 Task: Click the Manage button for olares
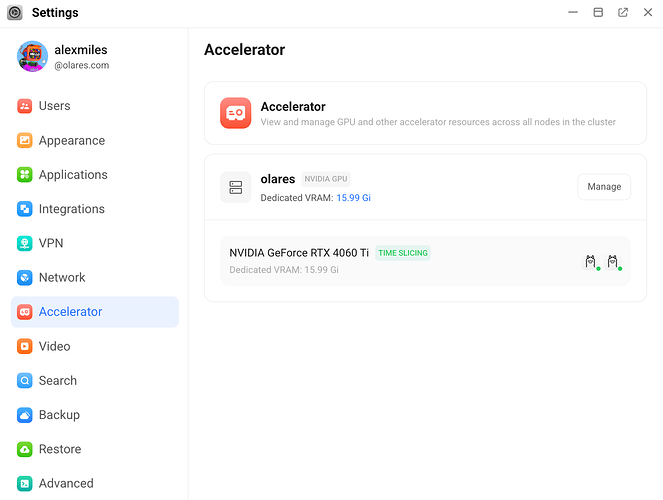click(604, 187)
